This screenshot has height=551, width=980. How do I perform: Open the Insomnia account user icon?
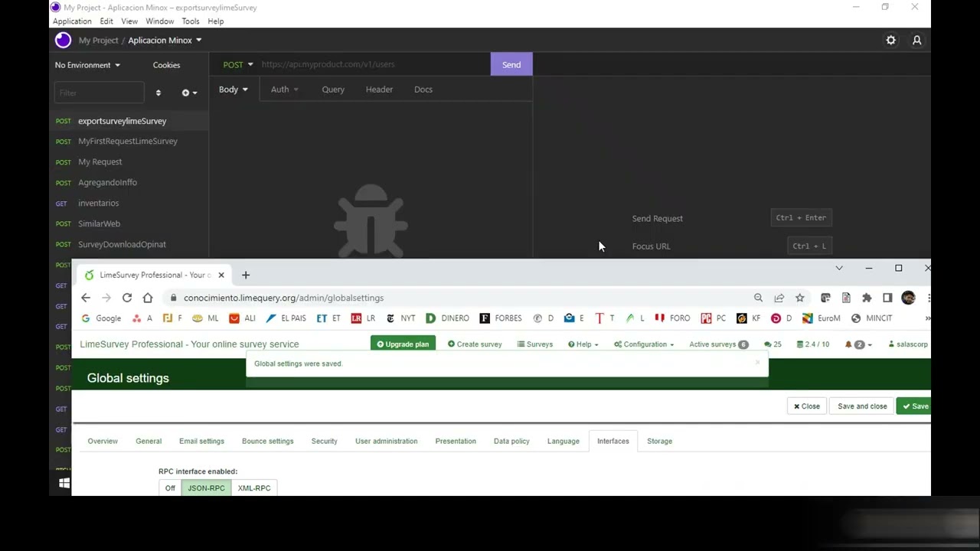(916, 40)
